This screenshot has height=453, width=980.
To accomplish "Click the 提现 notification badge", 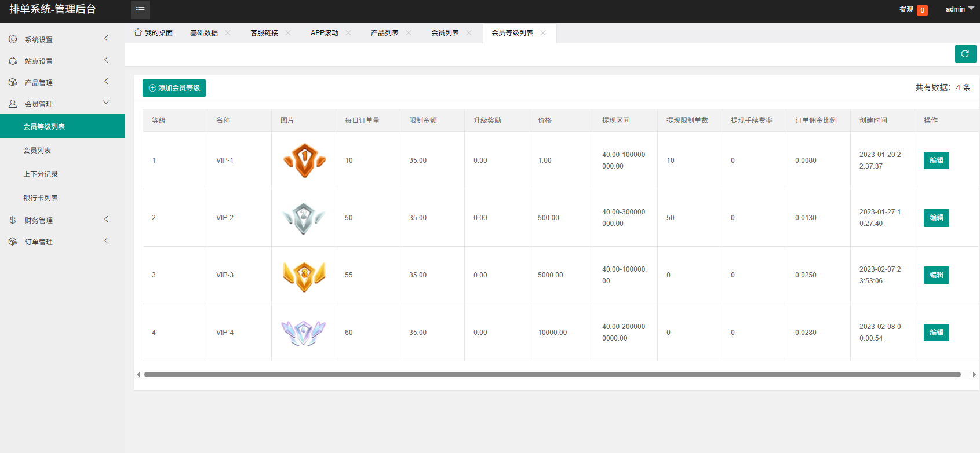I will pyautogui.click(x=922, y=10).
